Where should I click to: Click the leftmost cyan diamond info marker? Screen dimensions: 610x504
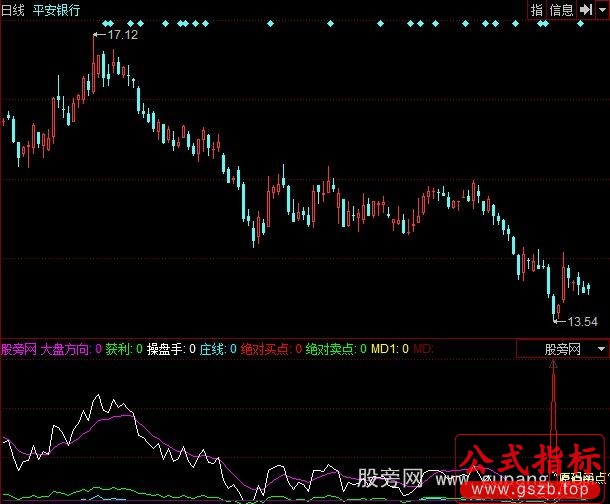[x=102, y=23]
